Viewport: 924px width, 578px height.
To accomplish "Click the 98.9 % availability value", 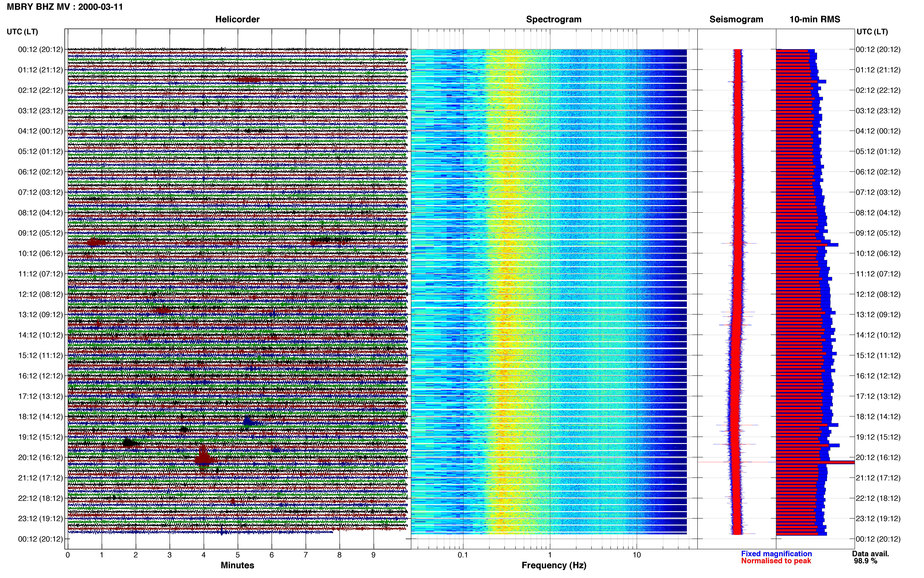I will [865, 561].
